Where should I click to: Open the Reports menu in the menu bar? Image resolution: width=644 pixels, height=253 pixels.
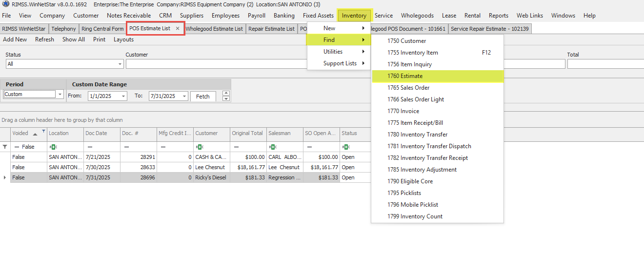(x=498, y=16)
